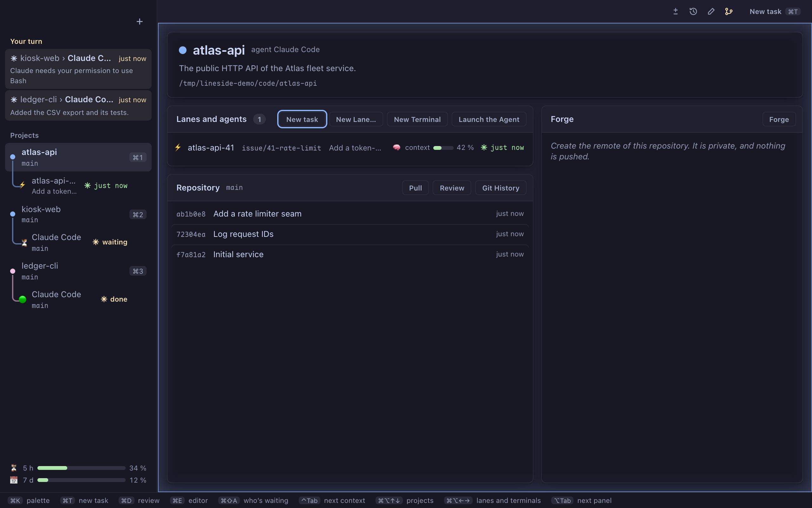Click the issue/41-rate-limit branch name

click(x=281, y=148)
